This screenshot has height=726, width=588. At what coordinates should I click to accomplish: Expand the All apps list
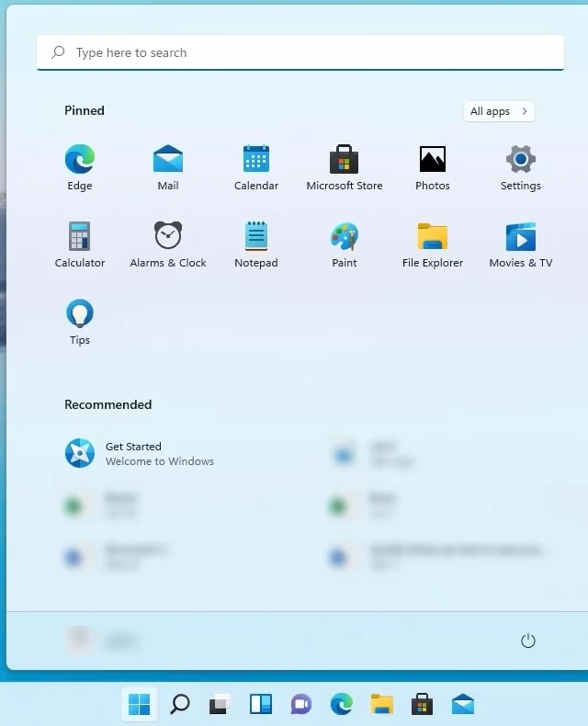pyautogui.click(x=499, y=111)
